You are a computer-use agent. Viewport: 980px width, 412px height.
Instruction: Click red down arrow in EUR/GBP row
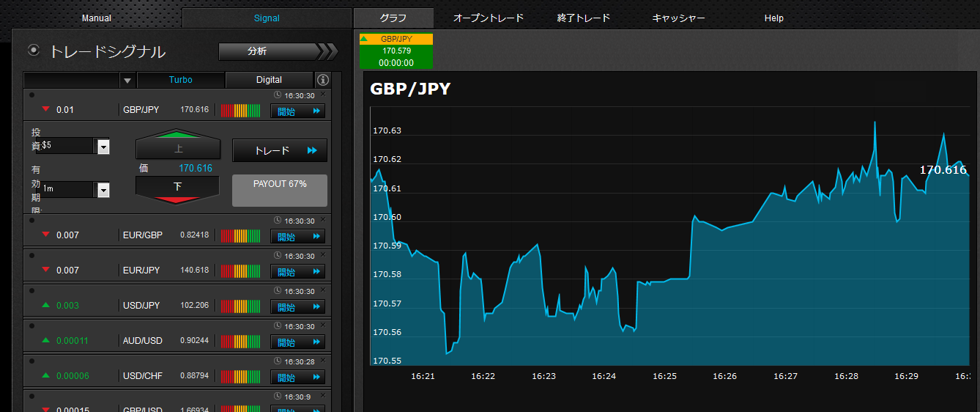tap(45, 235)
